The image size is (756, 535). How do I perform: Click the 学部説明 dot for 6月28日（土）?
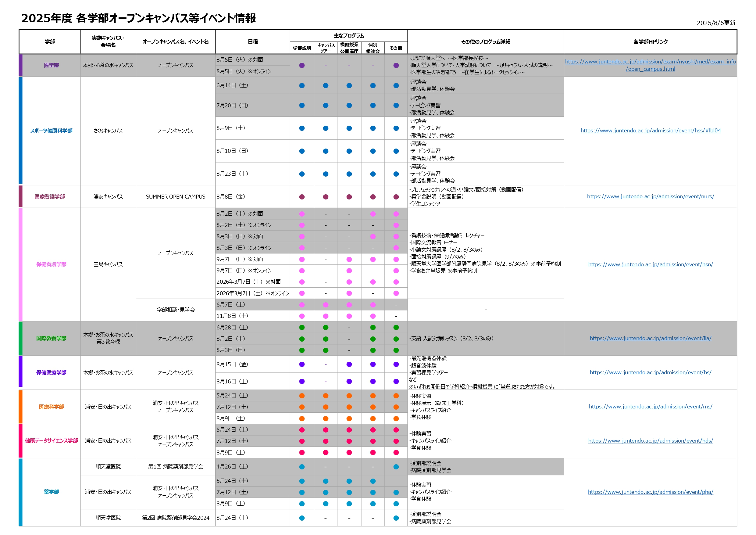[302, 328]
